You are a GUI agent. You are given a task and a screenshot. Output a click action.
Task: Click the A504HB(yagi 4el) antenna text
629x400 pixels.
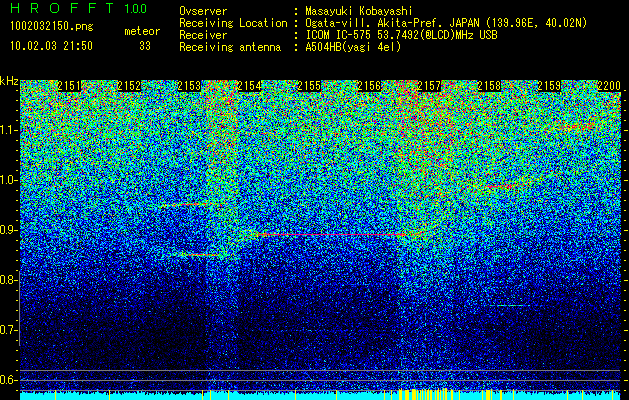353,47
